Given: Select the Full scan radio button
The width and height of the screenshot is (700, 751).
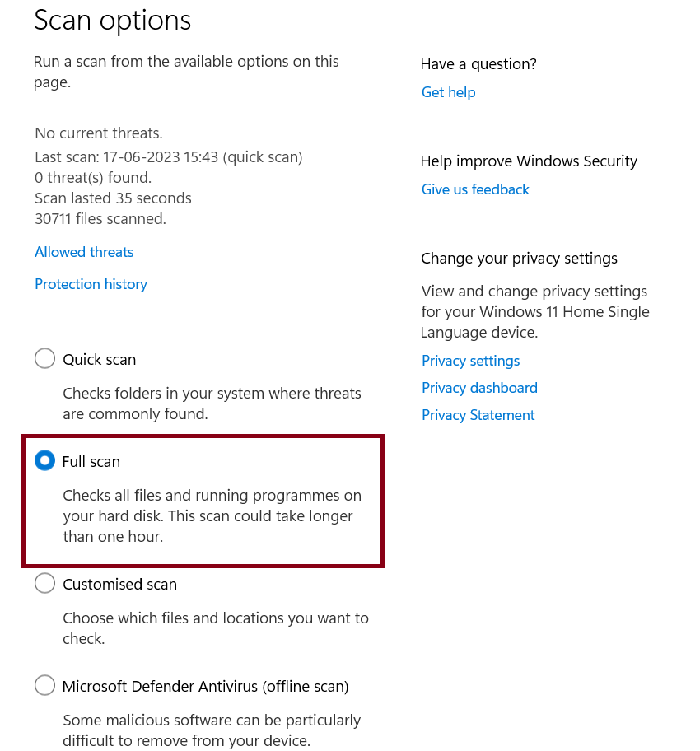Looking at the screenshot, I should [44, 461].
